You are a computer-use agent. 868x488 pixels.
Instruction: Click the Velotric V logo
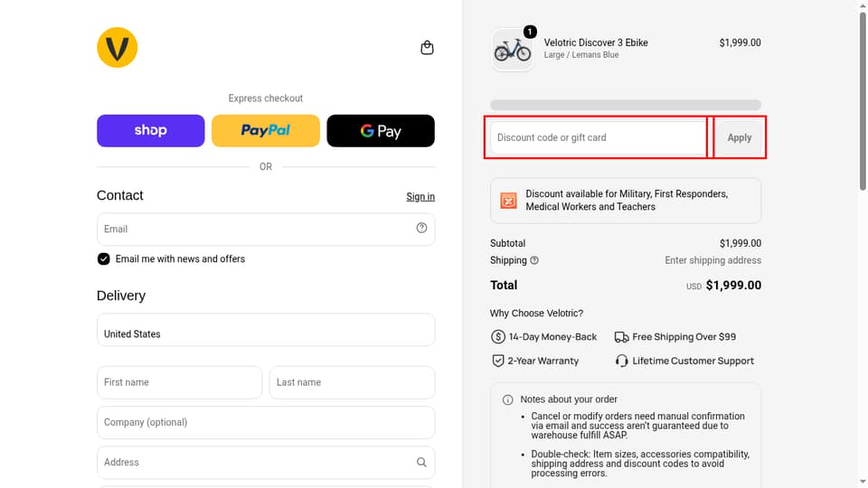tap(117, 48)
